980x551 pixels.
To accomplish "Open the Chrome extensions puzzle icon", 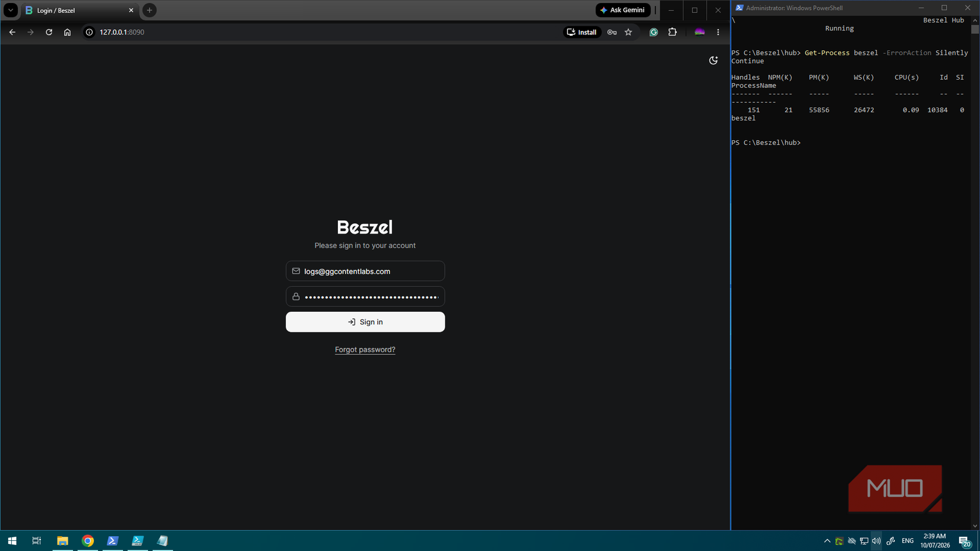I will (672, 32).
